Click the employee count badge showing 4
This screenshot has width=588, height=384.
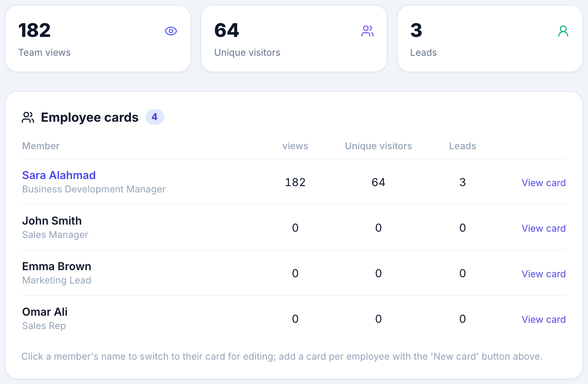tap(154, 117)
